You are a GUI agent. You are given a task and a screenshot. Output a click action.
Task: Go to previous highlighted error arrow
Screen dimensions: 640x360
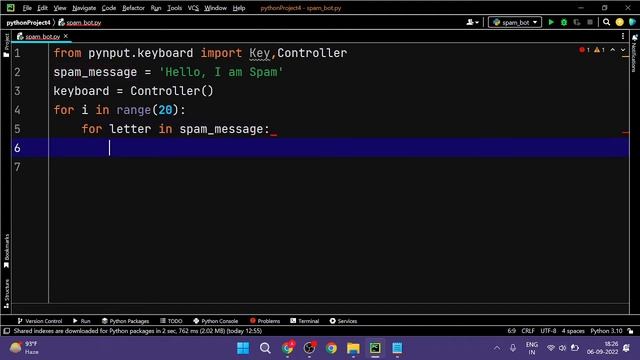(613, 50)
